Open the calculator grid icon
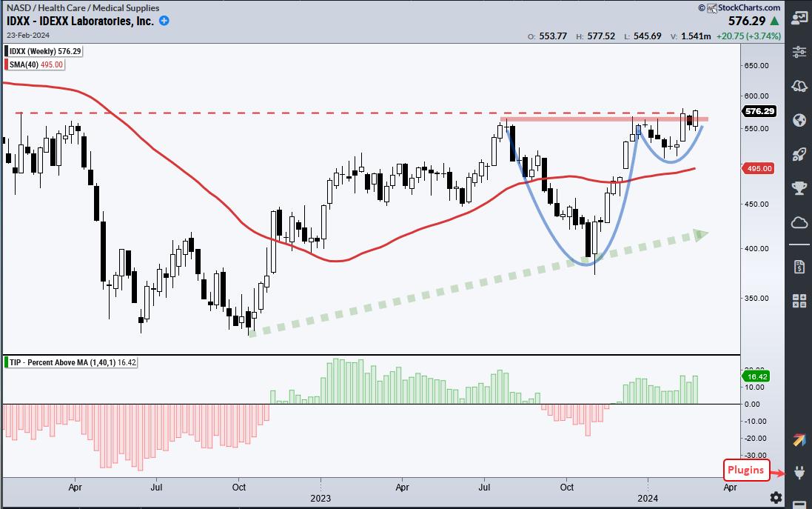Viewport: 812px width, 509px height. [799, 301]
